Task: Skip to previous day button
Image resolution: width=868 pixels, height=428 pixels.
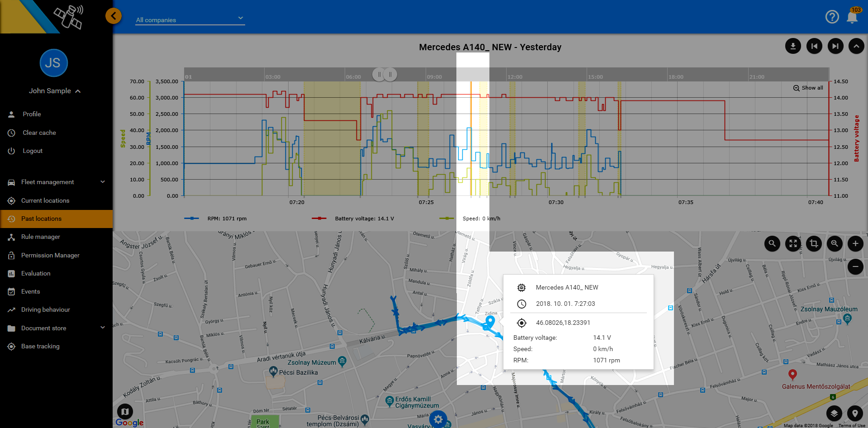Action: tap(814, 46)
